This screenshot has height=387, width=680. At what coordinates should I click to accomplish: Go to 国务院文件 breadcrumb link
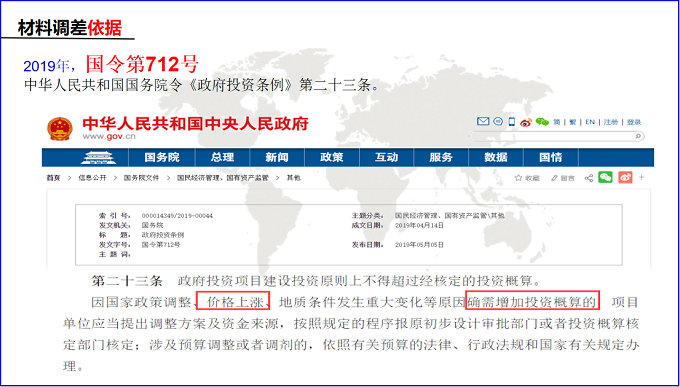141,178
